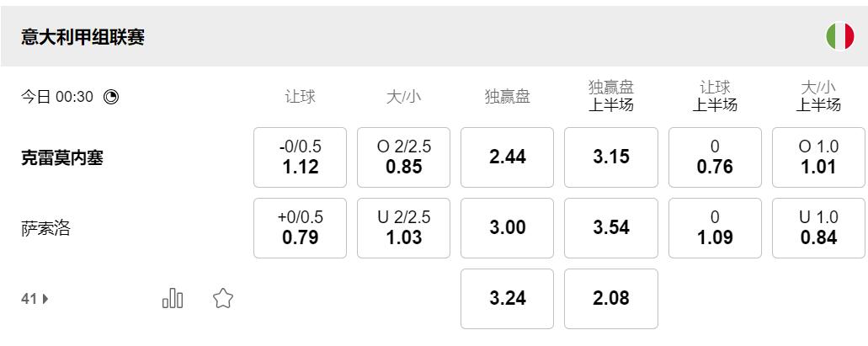
Task: Pick Over 2/2.5 at odds 0.85
Action: [x=403, y=157]
